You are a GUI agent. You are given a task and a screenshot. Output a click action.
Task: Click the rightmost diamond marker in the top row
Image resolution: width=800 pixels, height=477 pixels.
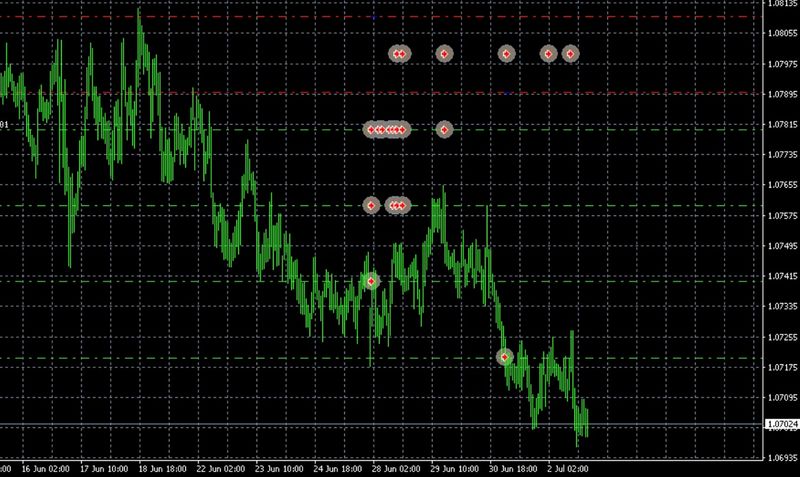coord(570,54)
